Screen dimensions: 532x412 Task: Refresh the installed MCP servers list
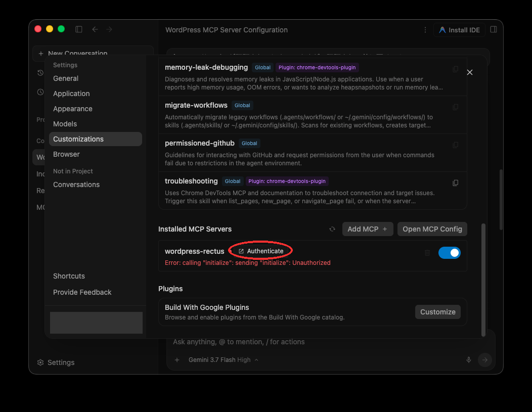(332, 229)
